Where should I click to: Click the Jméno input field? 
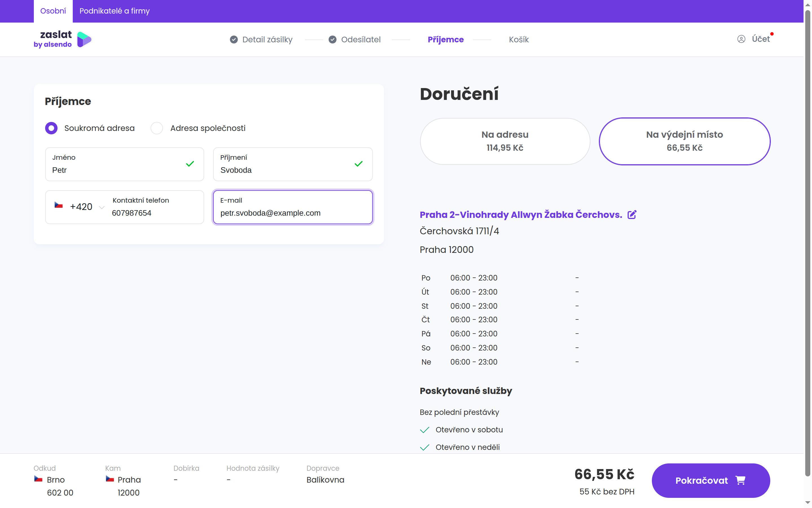tap(125, 164)
